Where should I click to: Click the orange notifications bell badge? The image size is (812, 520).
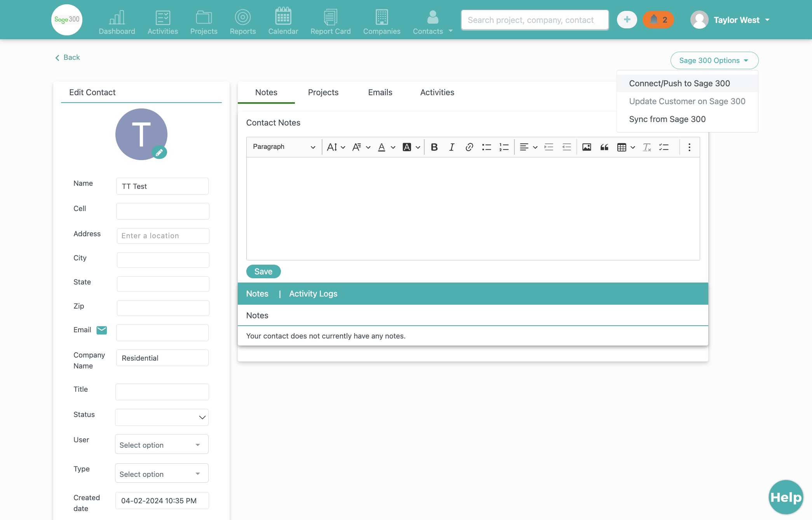(x=658, y=20)
